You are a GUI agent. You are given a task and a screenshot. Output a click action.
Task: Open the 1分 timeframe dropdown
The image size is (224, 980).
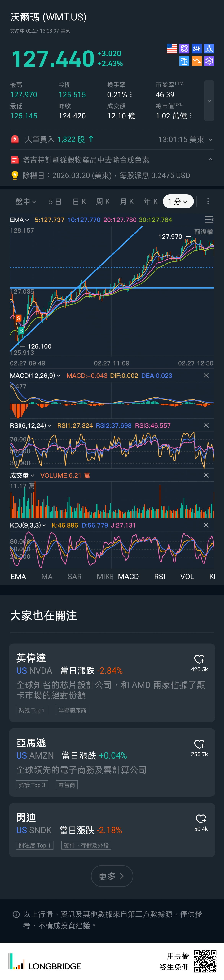[x=178, y=202]
